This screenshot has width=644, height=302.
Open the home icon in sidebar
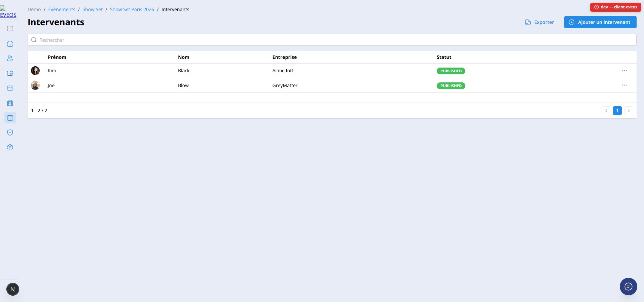pos(10,44)
